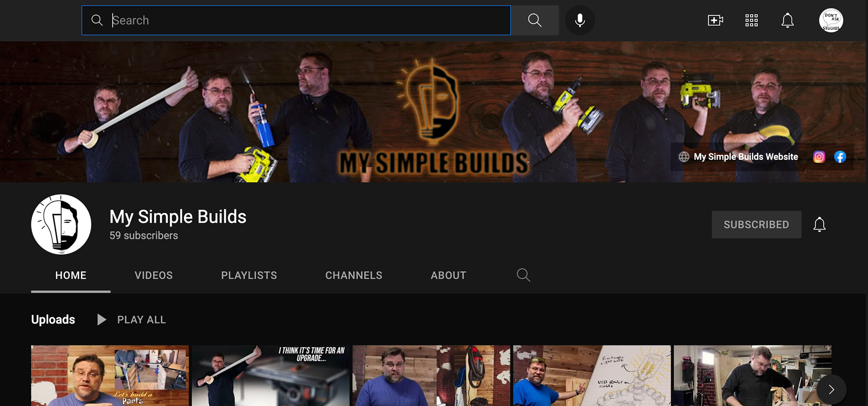The width and height of the screenshot is (868, 406).
Task: Open the light bulb sketch video thumbnail
Action: 592,376
